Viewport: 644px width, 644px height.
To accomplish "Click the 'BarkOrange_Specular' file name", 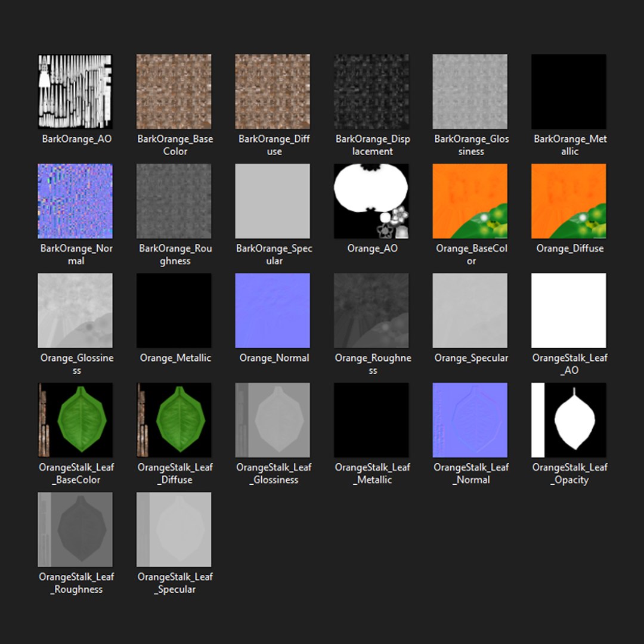I will point(274,255).
